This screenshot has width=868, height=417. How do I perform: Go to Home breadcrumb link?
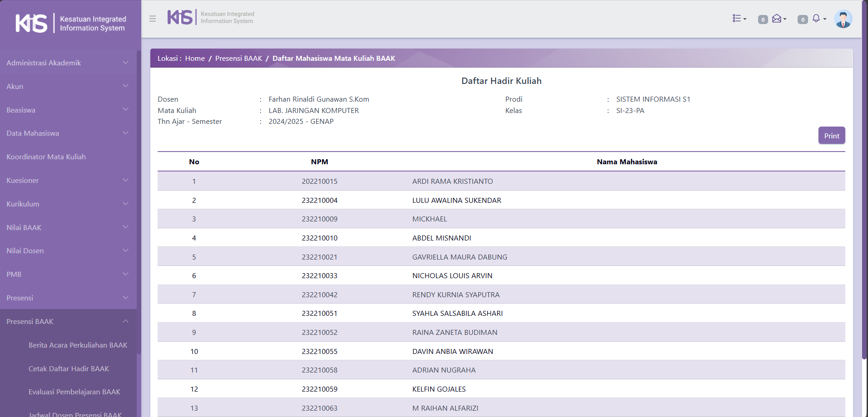195,58
